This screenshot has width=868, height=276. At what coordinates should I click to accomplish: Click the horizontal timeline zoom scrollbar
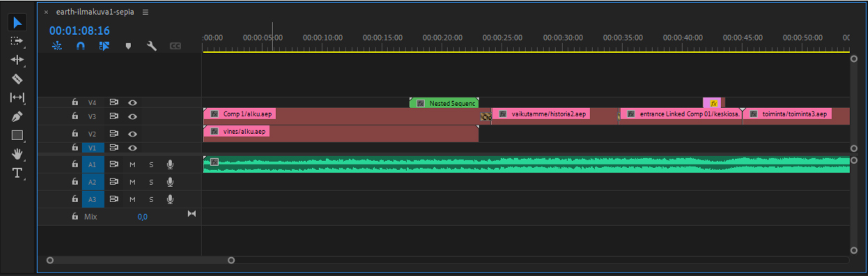click(x=141, y=260)
